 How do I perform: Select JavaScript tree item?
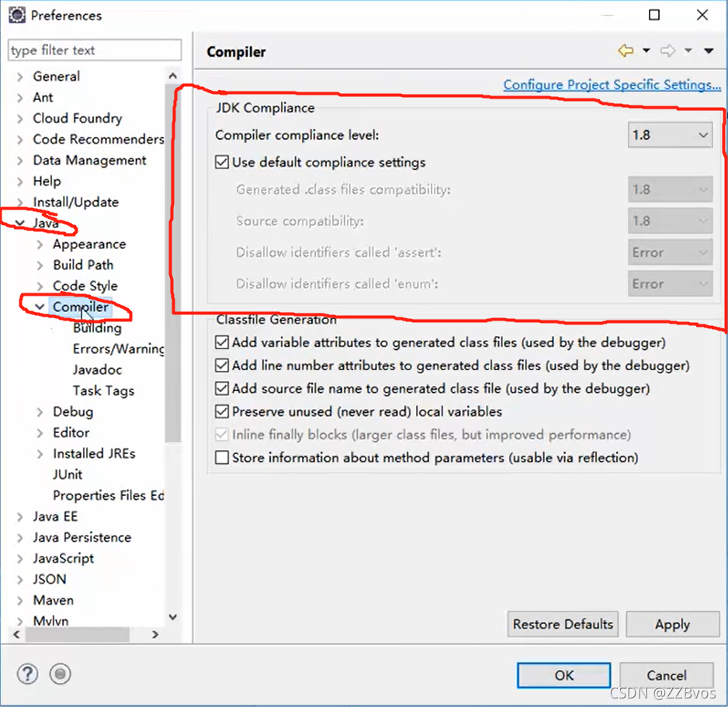(x=63, y=559)
